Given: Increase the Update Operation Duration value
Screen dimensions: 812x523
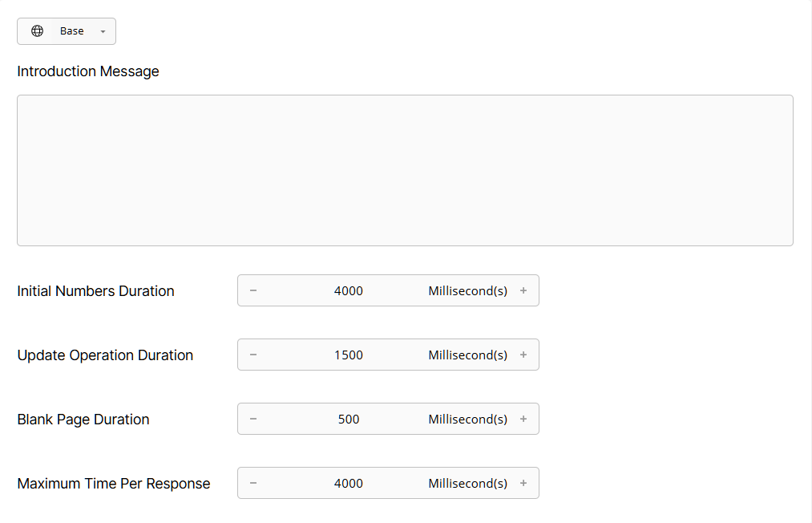Looking at the screenshot, I should click(523, 355).
